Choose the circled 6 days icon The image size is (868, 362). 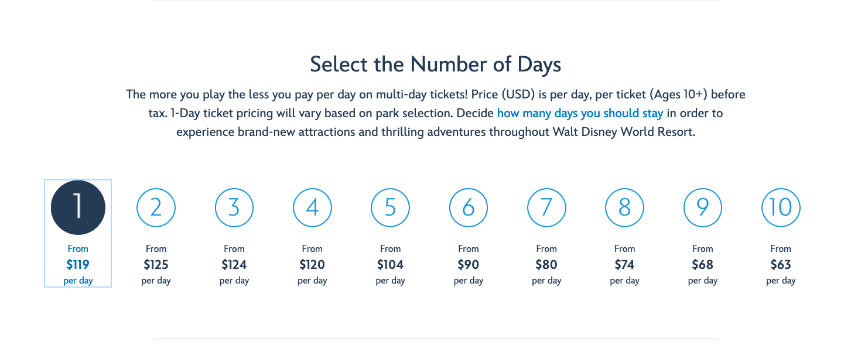[x=469, y=207]
